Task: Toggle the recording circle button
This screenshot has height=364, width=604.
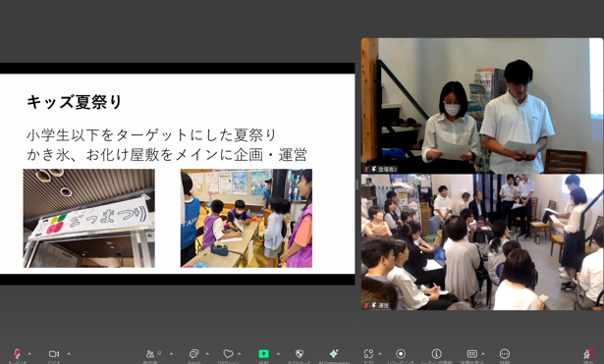Action: point(401,353)
